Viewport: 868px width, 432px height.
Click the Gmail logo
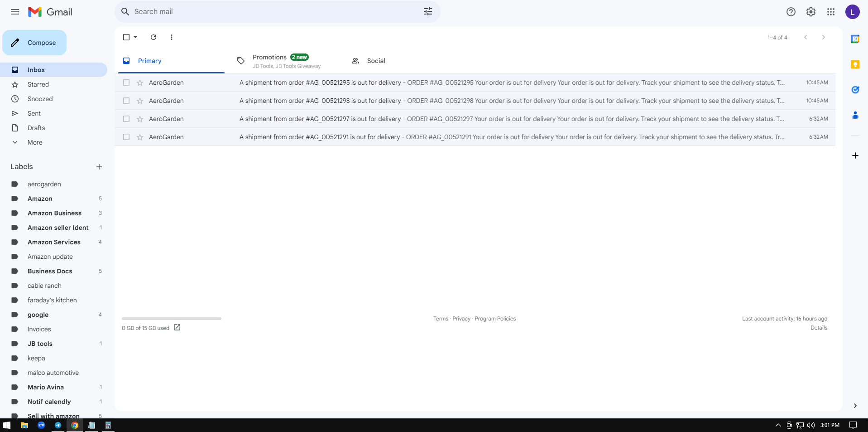50,12
